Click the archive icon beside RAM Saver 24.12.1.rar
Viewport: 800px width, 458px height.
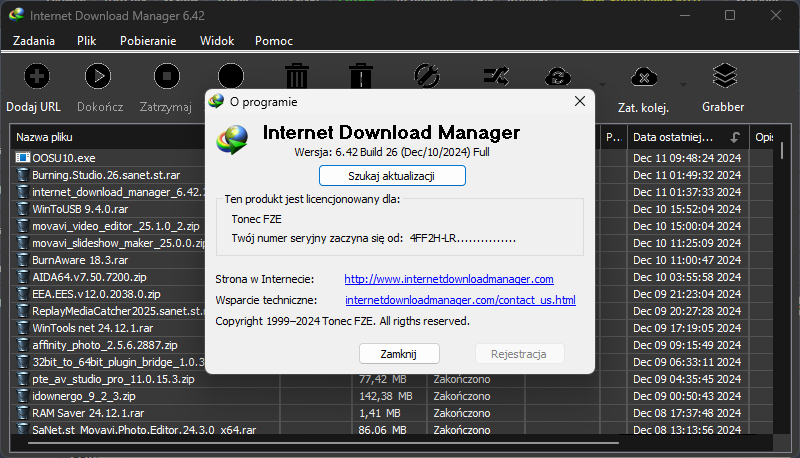[x=22, y=413]
